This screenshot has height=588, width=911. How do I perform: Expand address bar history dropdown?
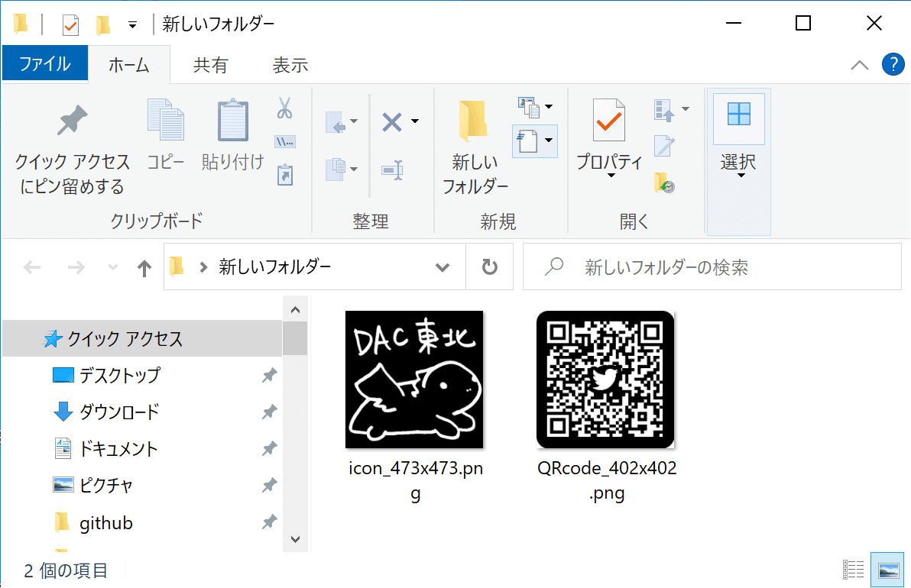(x=443, y=267)
